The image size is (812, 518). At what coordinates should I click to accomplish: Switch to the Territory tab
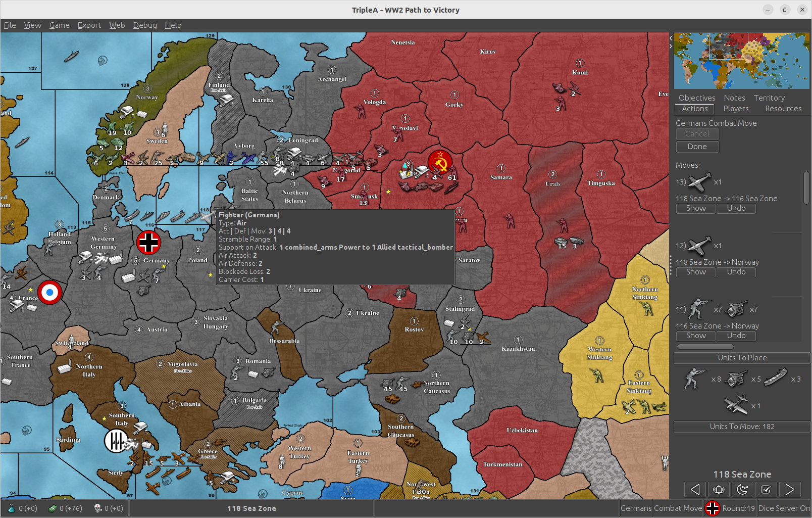769,98
